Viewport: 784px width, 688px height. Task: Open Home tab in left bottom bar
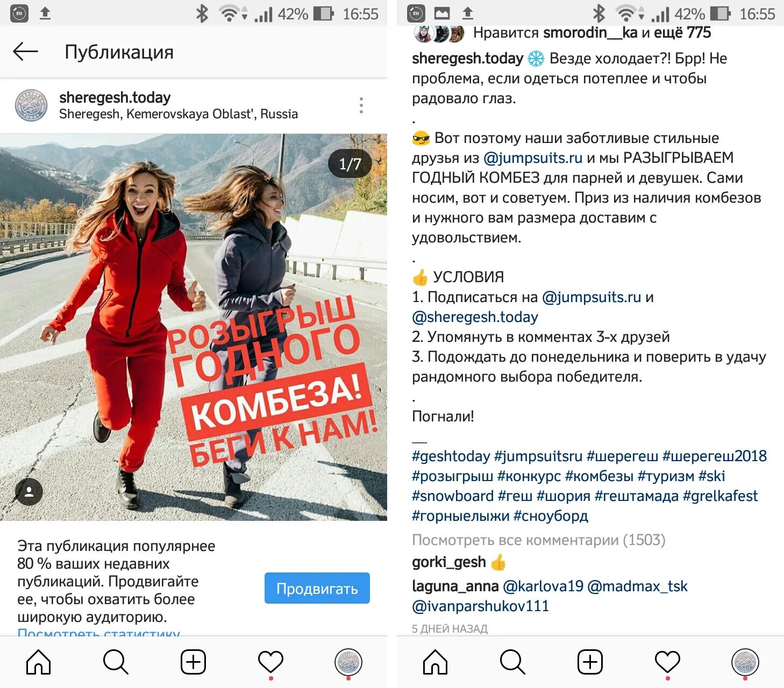pos(39,662)
